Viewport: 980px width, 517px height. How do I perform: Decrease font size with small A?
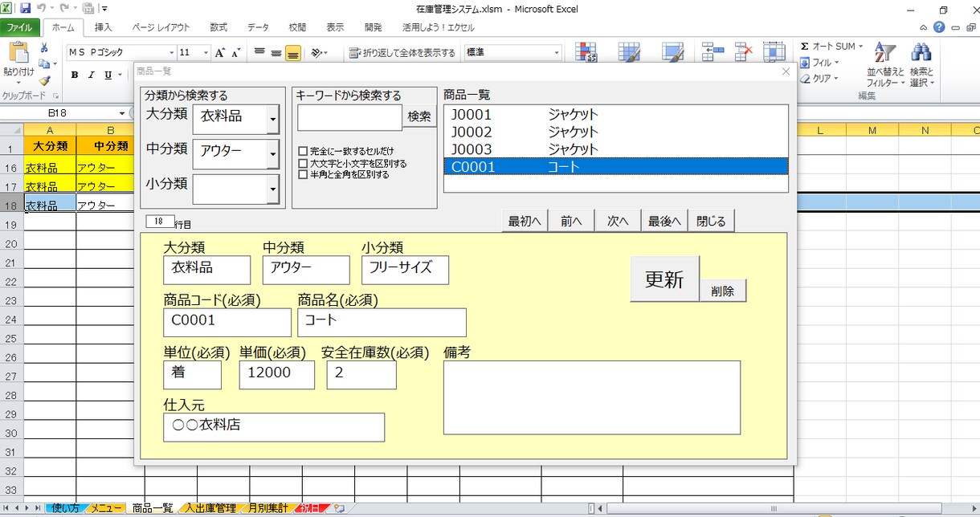point(235,53)
